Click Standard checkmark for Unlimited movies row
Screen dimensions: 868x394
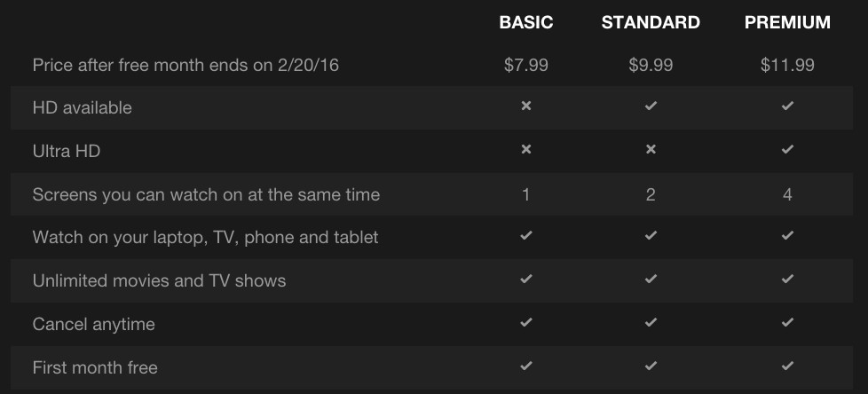click(651, 280)
